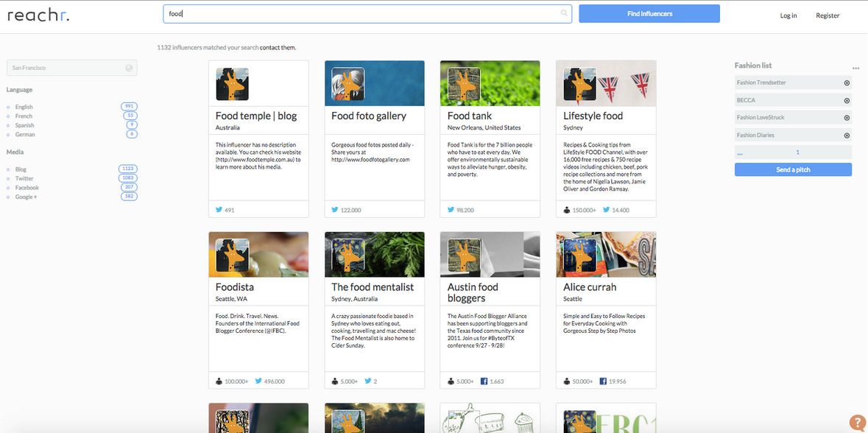The image size is (868, 433).
Task: Enable the Blog media filter
Action: 21,169
